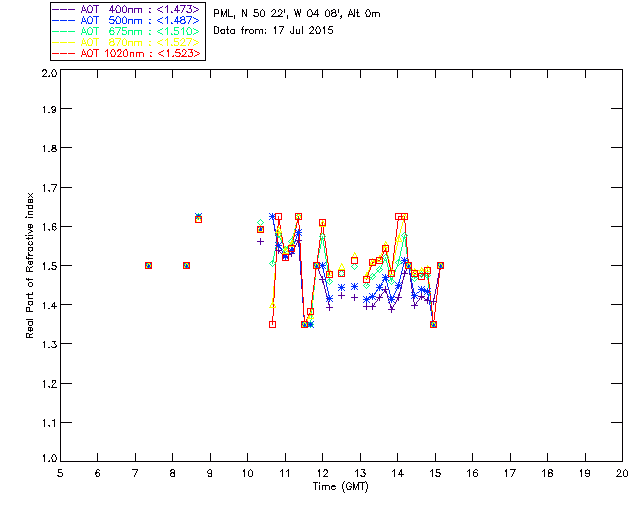Click the station text 'PML, N 50 22', W 04 08''

click(278, 14)
